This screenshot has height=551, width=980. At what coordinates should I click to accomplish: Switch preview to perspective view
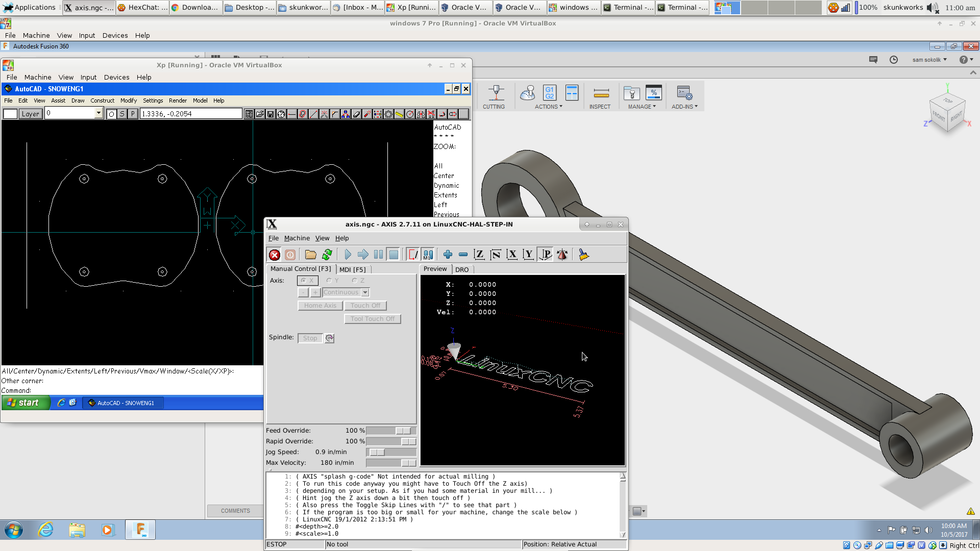tap(545, 255)
